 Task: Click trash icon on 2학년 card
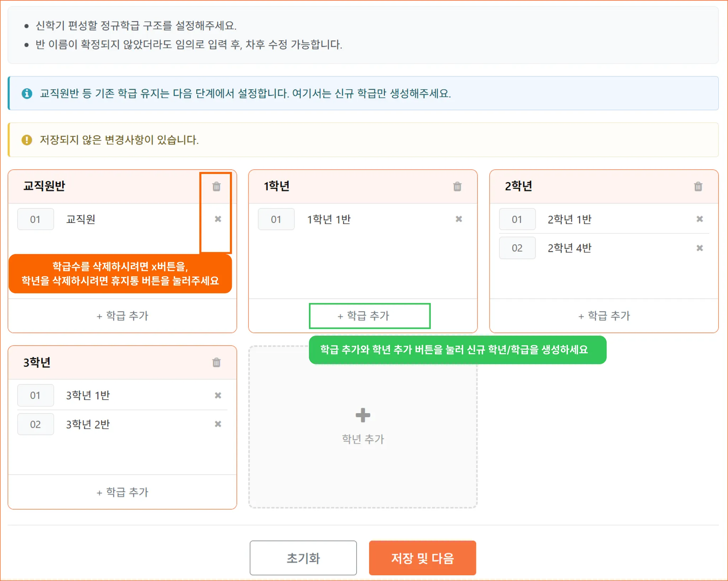tap(698, 186)
